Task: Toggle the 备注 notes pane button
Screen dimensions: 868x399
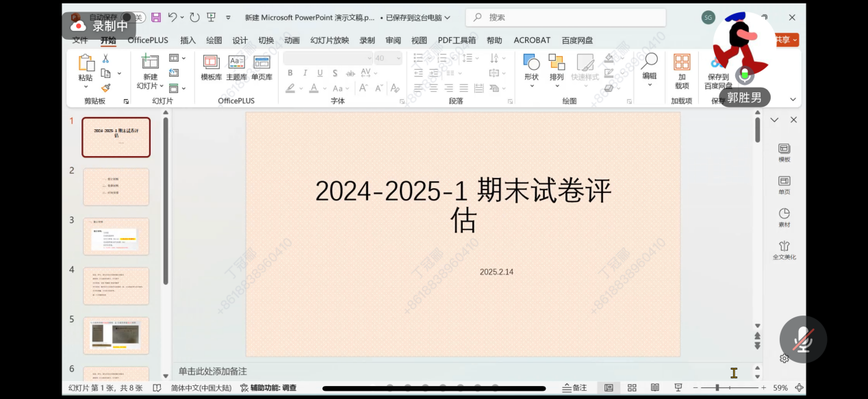Action: point(574,388)
